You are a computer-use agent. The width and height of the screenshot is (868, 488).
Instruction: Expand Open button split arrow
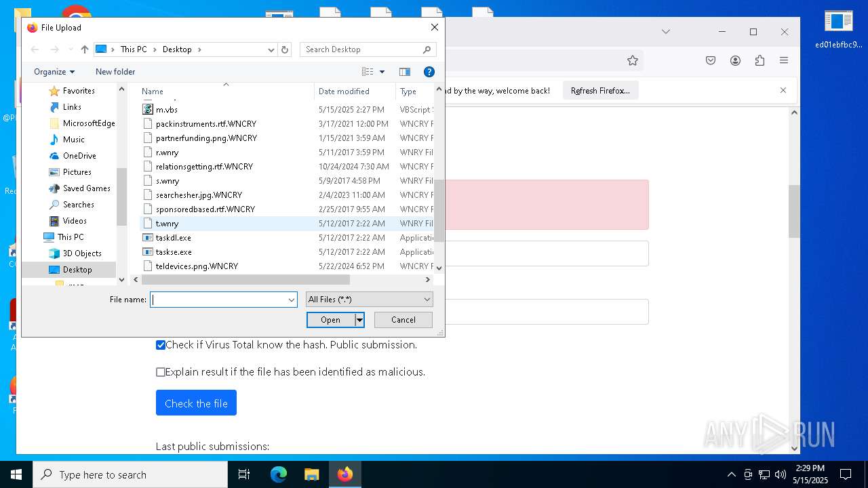[360, 320]
